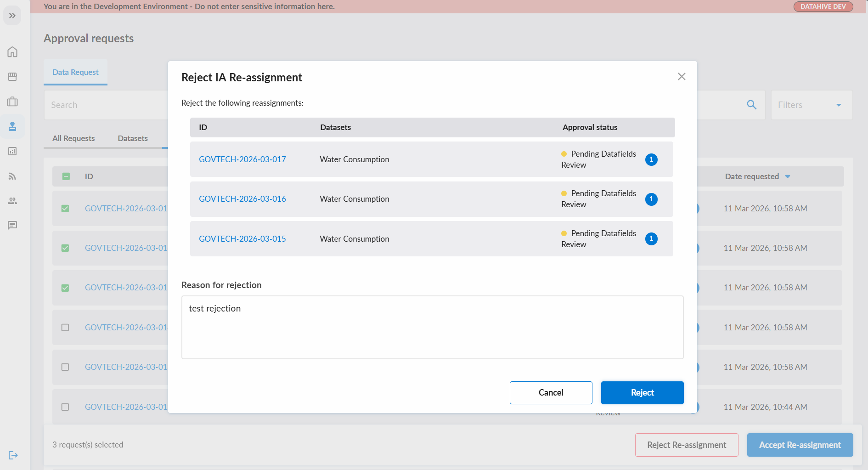Image resolution: width=868 pixels, height=470 pixels.
Task: Click the Accept Re-assignment button
Action: pyautogui.click(x=800, y=445)
